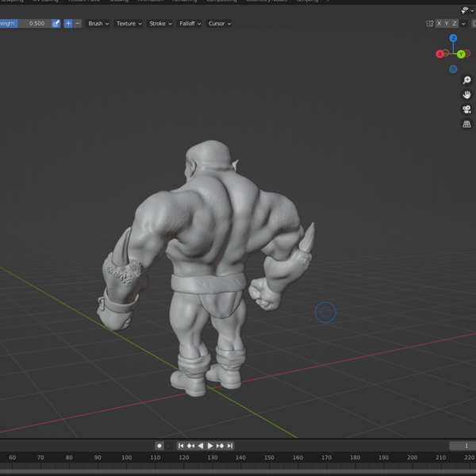Screen dimensions: 476x476
Task: Switch perspective/orthographic with the grid icon
Action: tap(466, 125)
